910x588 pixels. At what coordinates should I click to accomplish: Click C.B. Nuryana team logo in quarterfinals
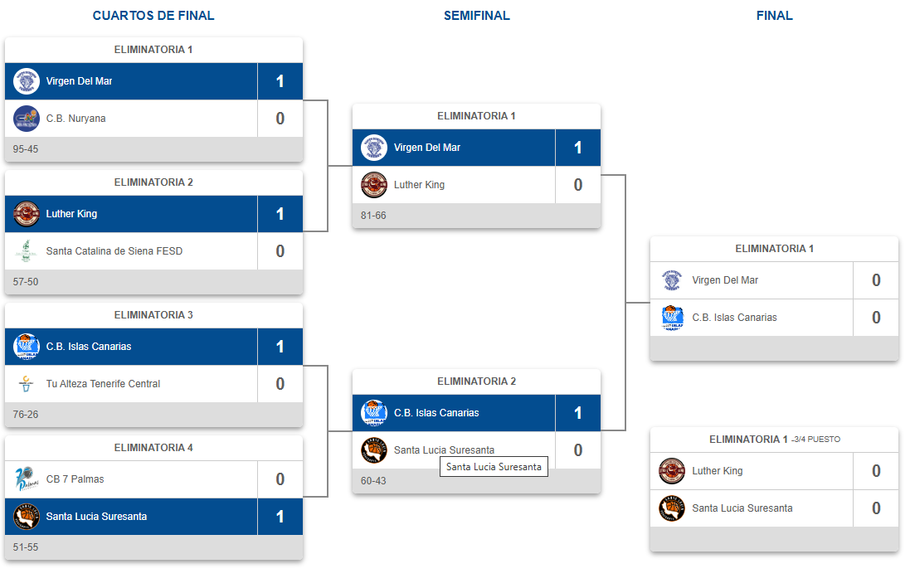[26, 119]
